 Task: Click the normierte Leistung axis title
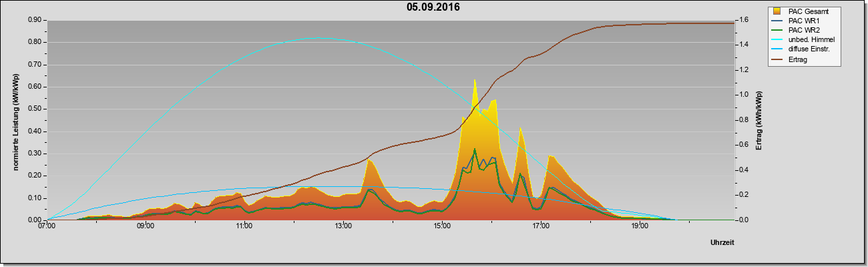click(x=15, y=122)
